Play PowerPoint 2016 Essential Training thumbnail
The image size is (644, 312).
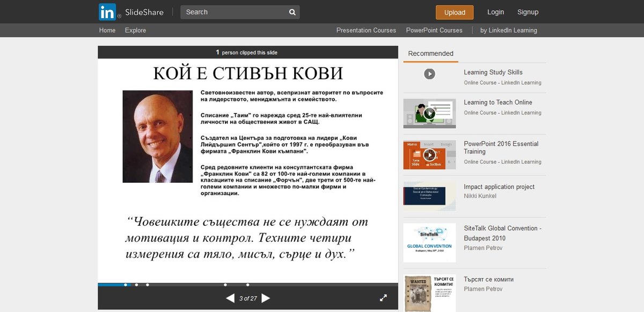point(429,155)
